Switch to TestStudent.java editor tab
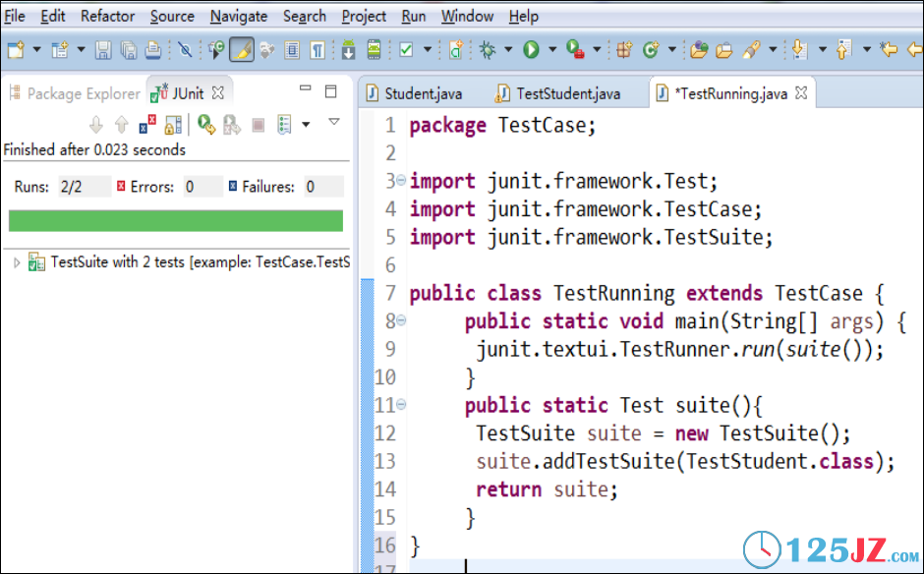The height and width of the screenshot is (574, 924). pyautogui.click(x=558, y=93)
